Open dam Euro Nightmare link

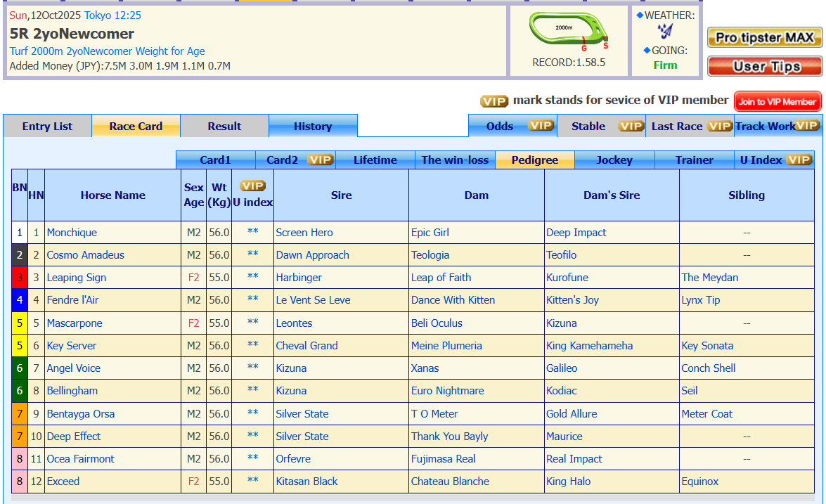447,392
